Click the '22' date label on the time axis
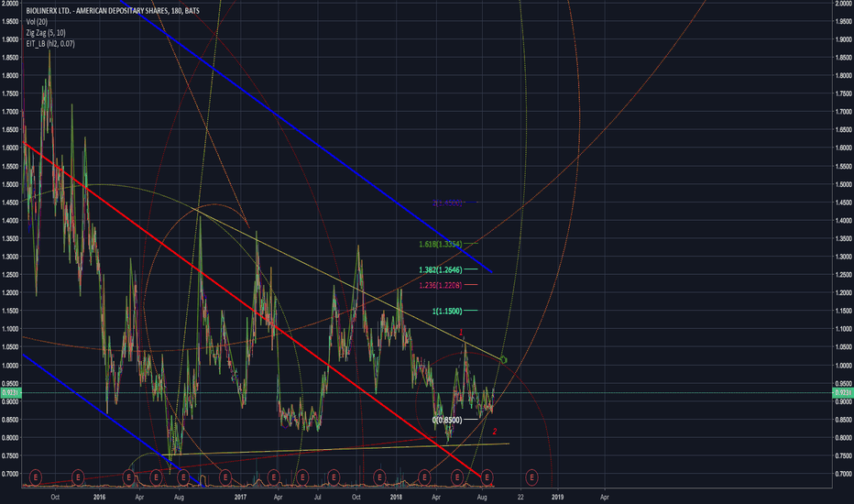This screenshot has height=504, width=854. pos(520,497)
